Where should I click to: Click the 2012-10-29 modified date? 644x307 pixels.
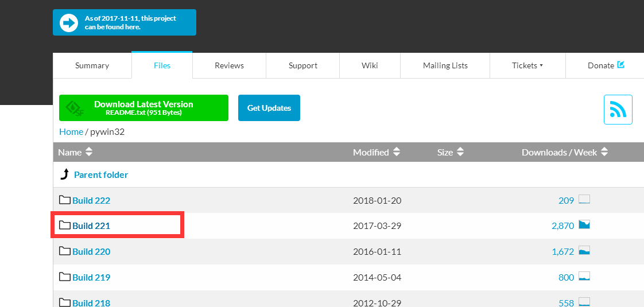point(377,303)
